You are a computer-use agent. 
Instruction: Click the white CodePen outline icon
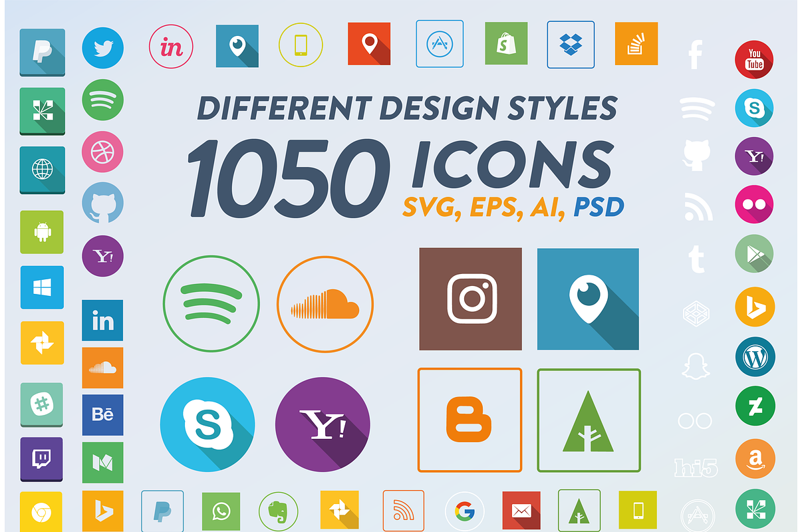(x=696, y=313)
